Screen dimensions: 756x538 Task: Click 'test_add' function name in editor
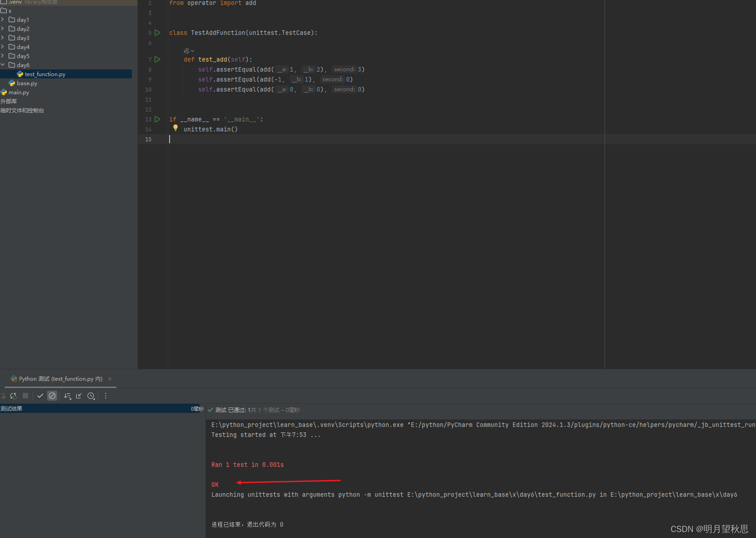point(213,59)
